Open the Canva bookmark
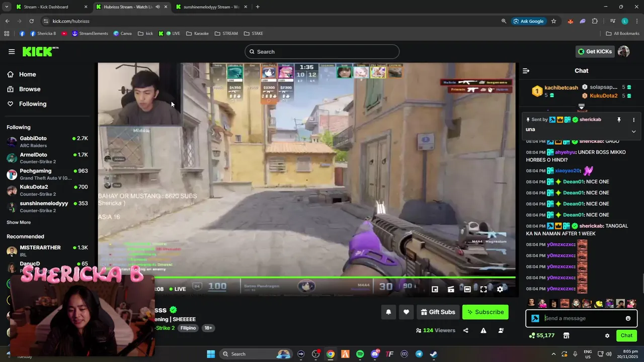Screen dimensions: 644x362 point(122,34)
